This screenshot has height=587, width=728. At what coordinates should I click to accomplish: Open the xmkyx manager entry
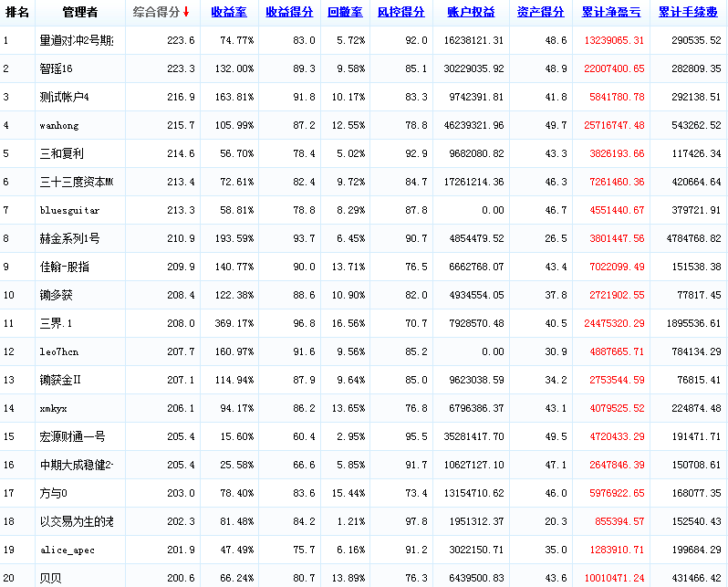(x=54, y=408)
